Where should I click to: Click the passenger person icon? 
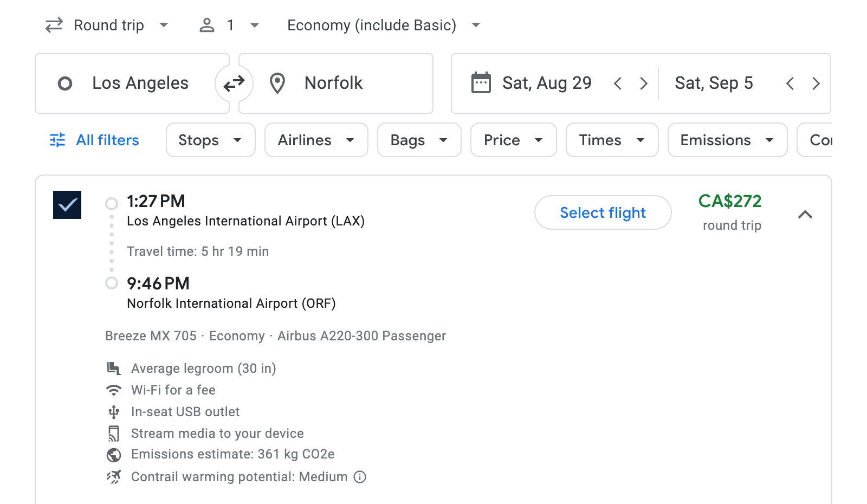tap(206, 25)
